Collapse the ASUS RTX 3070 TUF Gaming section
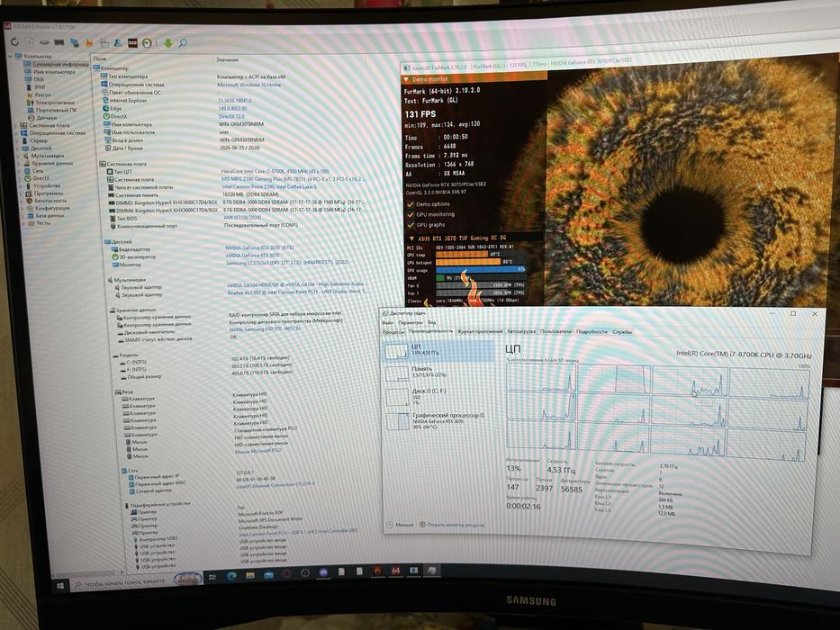840x630 pixels. [x=411, y=238]
